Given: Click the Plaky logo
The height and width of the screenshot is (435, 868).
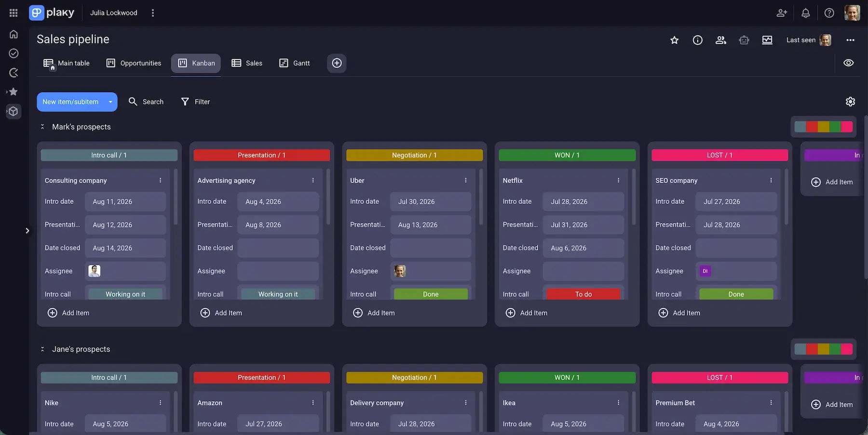Looking at the screenshot, I should point(52,13).
